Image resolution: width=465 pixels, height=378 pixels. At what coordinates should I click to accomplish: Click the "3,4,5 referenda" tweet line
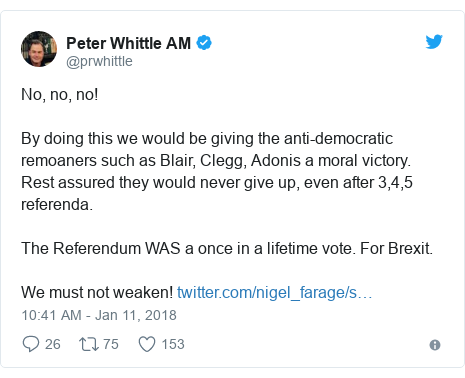point(217,193)
